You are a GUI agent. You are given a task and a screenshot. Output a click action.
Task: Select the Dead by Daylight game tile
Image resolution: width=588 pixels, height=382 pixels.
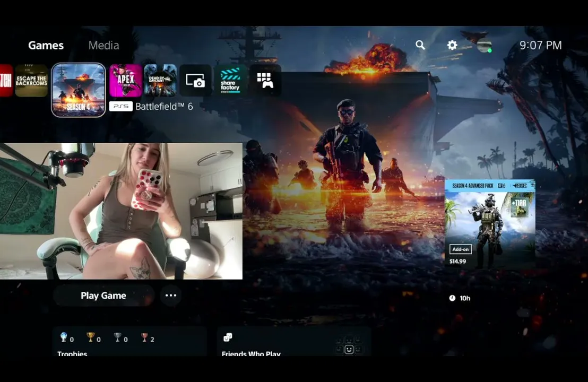click(160, 81)
